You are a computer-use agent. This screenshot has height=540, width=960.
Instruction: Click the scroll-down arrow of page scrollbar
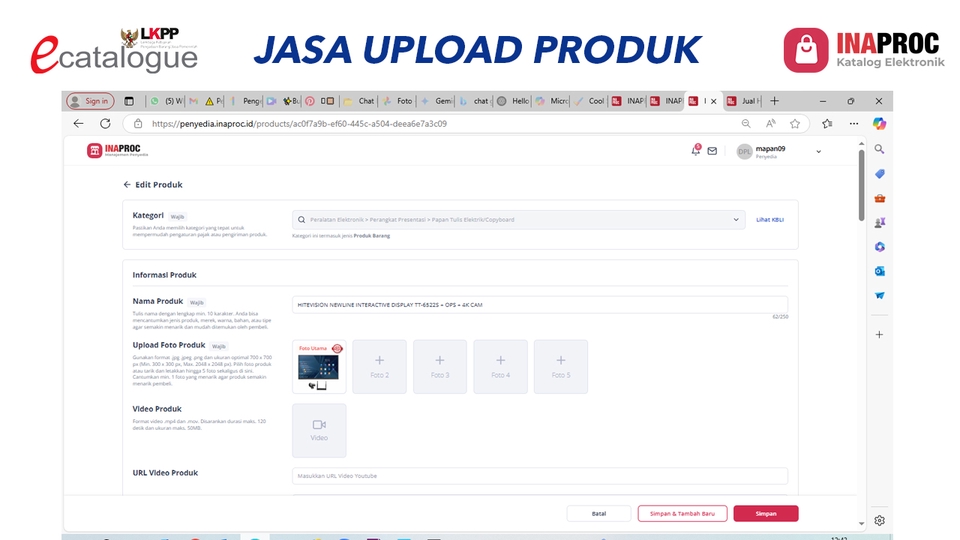click(861, 523)
